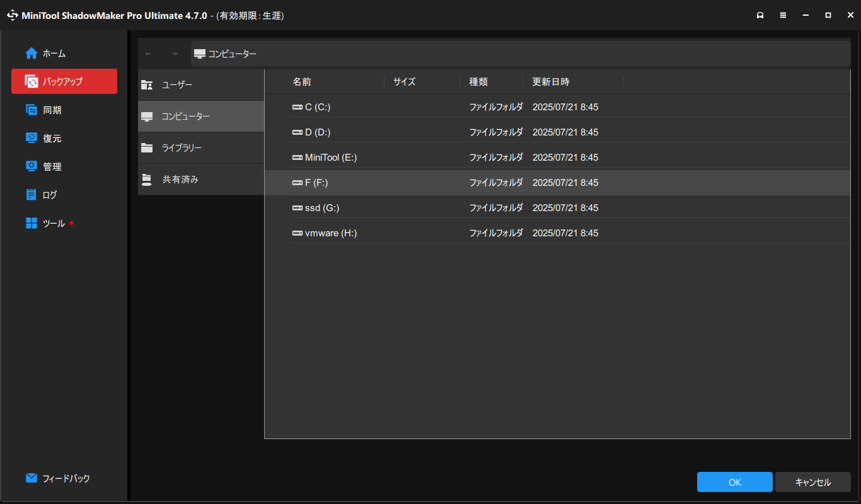Viewport: 861px width, 504px height.
Task: Select コンピューター in the location list
Action: (201, 117)
